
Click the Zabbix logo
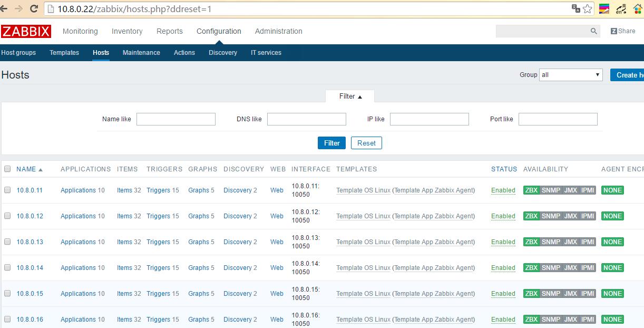pos(26,32)
